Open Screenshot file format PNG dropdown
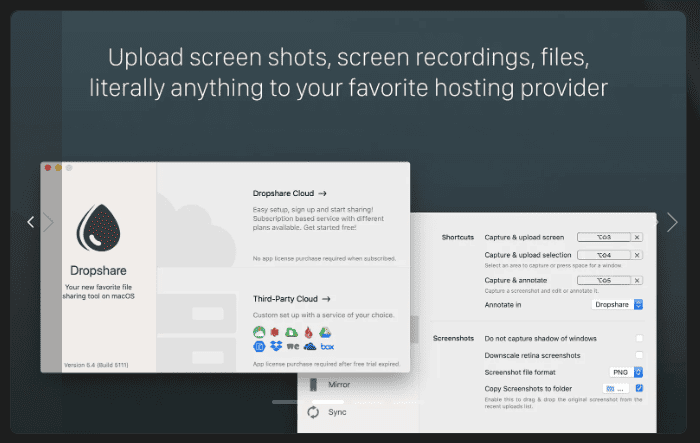Image resolution: width=700 pixels, height=443 pixels. pos(626,372)
